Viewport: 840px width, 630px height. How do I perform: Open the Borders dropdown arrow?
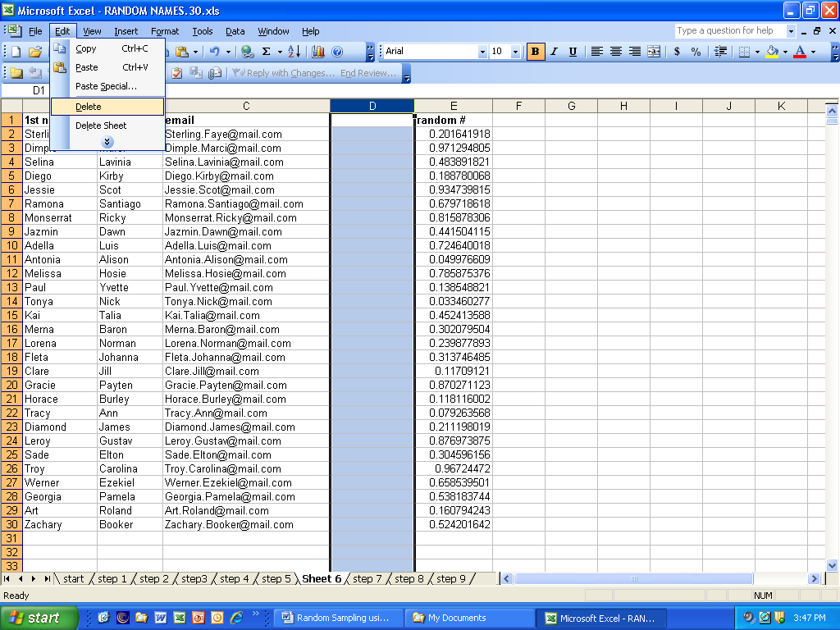click(757, 52)
